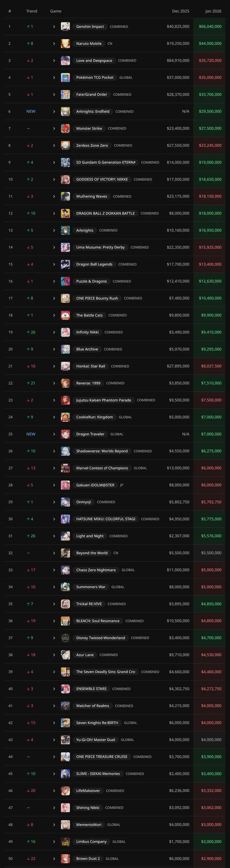The image size is (230, 868).
Task: Open the Zenless Zone Zero game link
Action: [92, 145]
